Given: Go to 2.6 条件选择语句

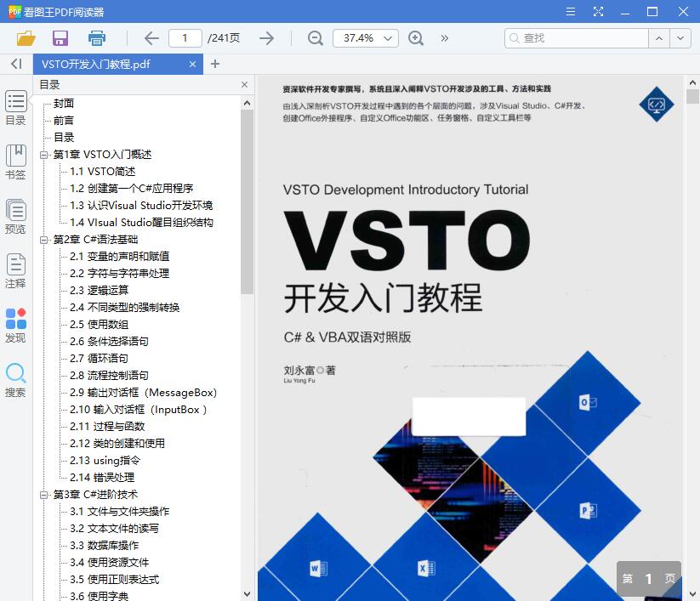Looking at the screenshot, I should pyautogui.click(x=110, y=342).
